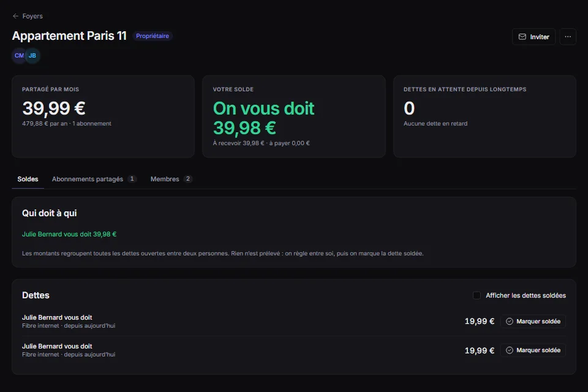This screenshot has height=392, width=588.
Task: Click the 'PARTAGÉ PAR MOIS' card label
Action: click(51, 89)
